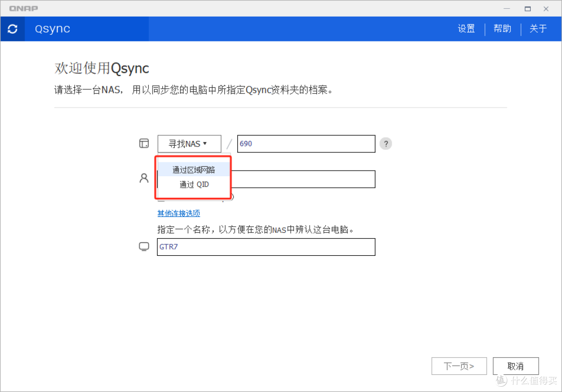Click the Qsync sync arrows icon
Viewport: 562px width, 392px height.
point(12,29)
